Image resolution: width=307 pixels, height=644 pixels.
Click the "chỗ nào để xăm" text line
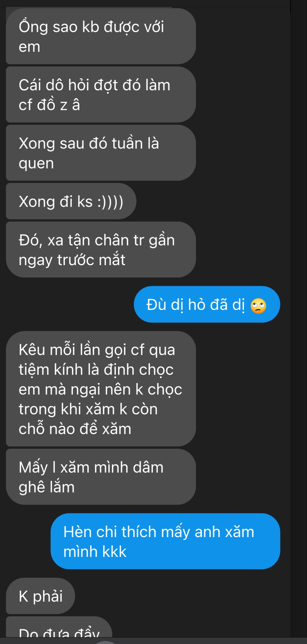(x=75, y=429)
